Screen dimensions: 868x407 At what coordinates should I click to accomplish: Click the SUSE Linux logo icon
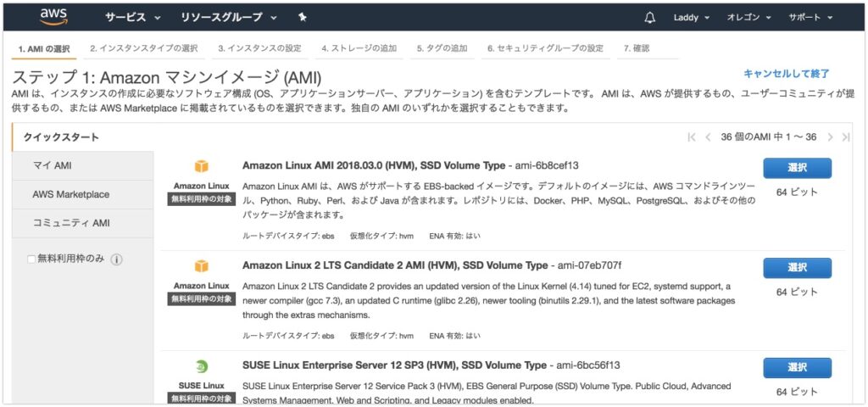point(202,366)
